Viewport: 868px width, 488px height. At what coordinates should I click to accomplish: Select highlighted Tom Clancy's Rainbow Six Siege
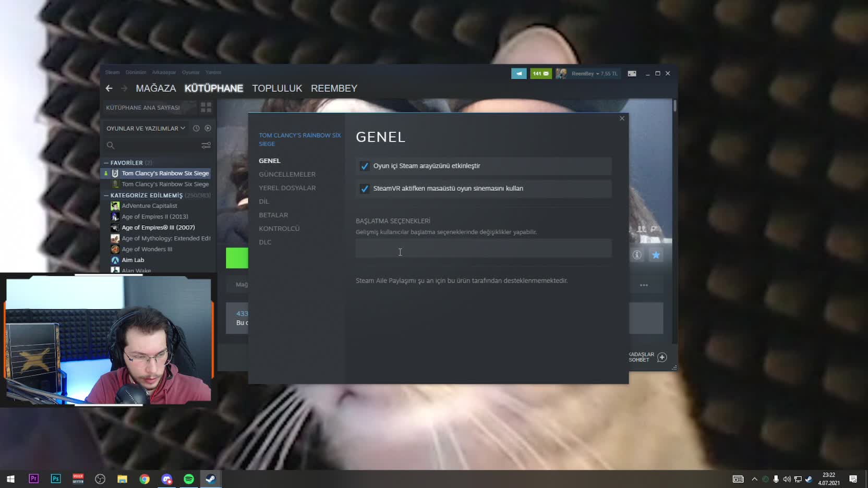pyautogui.click(x=156, y=173)
